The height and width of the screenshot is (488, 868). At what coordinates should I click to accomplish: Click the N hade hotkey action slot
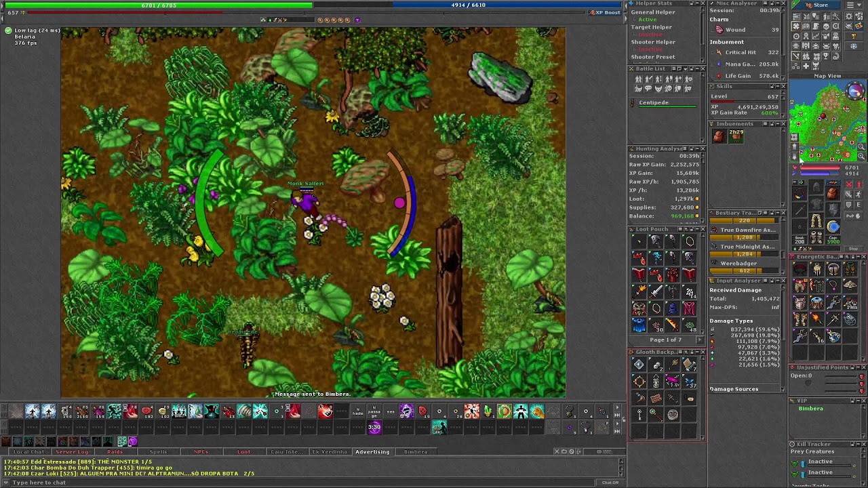(x=357, y=411)
